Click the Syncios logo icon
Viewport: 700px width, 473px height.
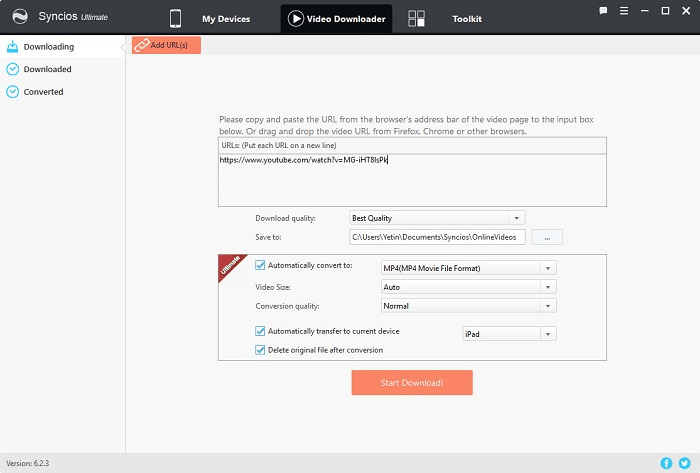(19, 17)
